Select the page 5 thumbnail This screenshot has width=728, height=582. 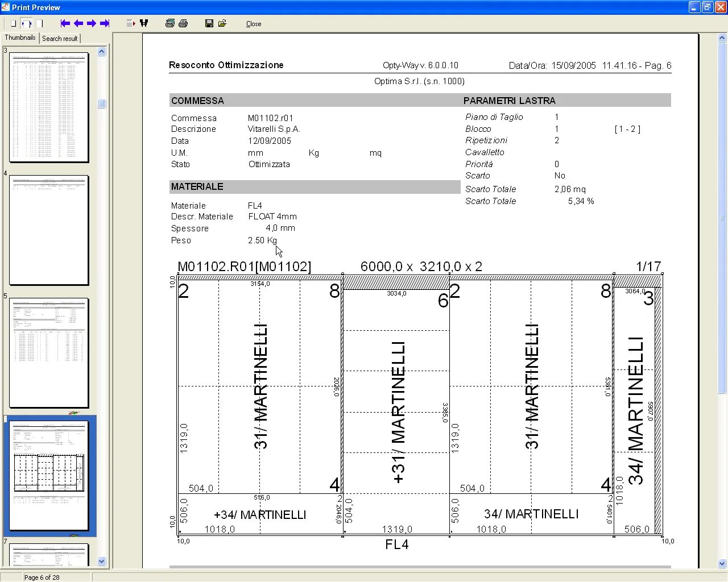tap(49, 352)
